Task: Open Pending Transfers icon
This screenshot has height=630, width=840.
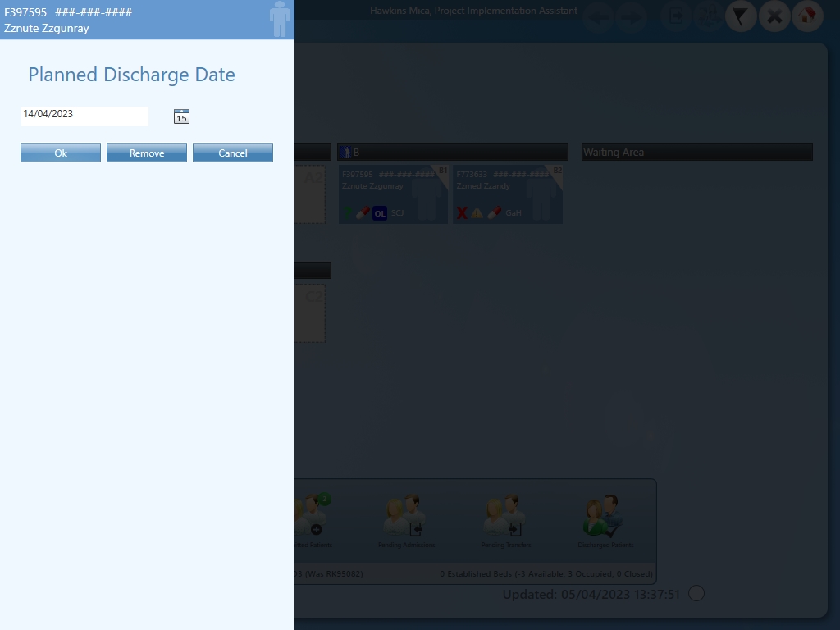Action: click(506, 517)
